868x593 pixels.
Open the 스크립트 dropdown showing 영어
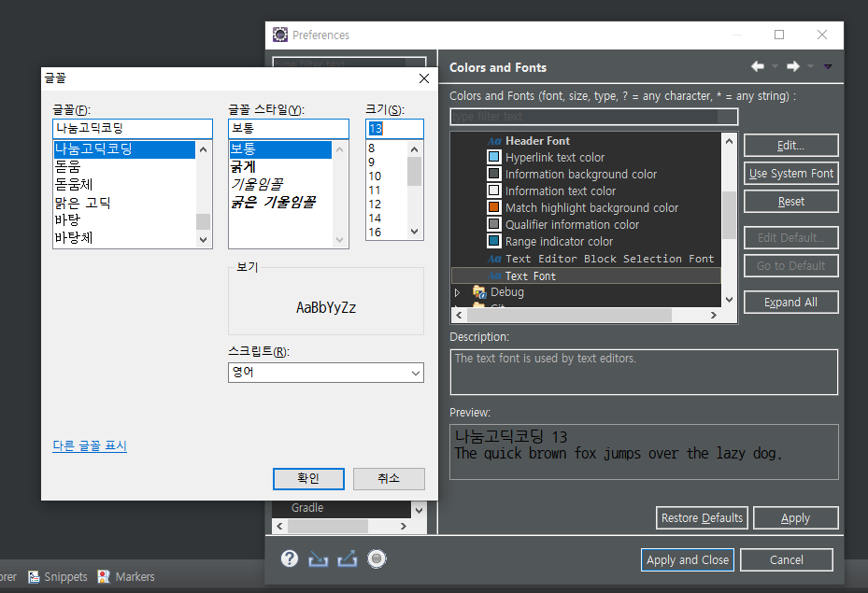point(416,373)
